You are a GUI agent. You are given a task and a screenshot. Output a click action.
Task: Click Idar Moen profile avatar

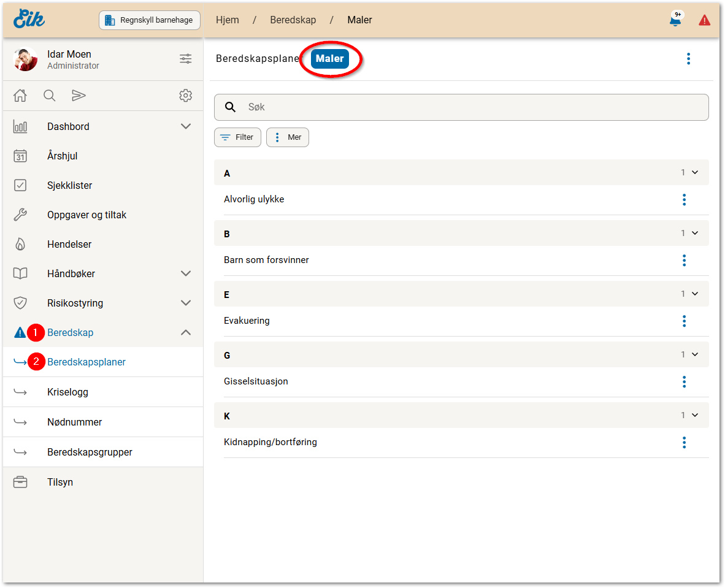(25, 59)
